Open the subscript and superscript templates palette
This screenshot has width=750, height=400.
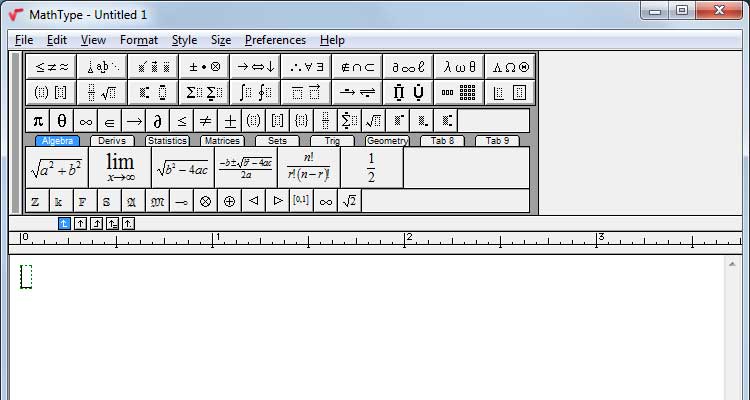(x=154, y=92)
